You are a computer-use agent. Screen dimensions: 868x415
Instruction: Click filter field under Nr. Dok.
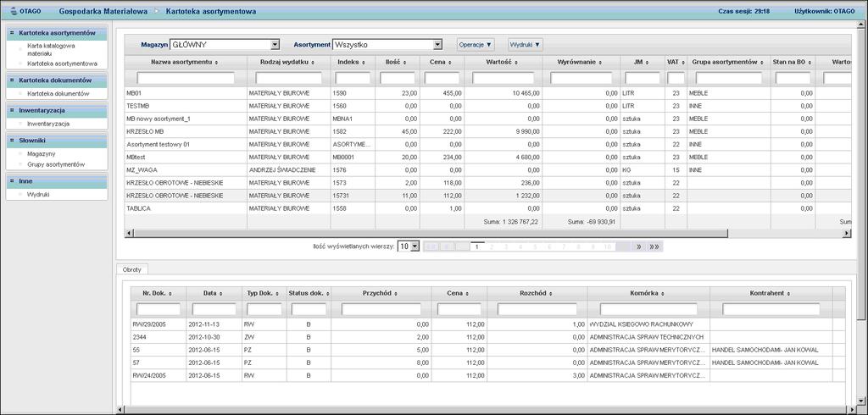click(159, 309)
